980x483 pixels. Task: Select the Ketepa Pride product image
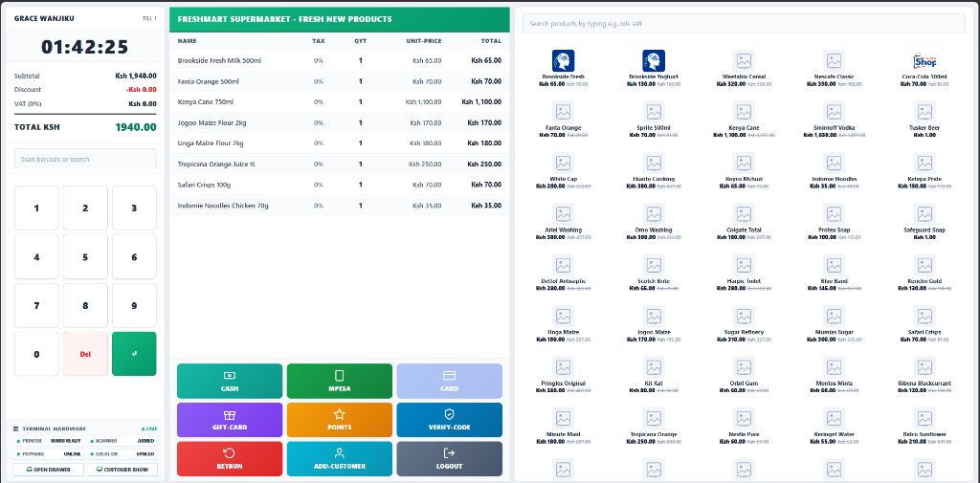pyautogui.click(x=924, y=164)
